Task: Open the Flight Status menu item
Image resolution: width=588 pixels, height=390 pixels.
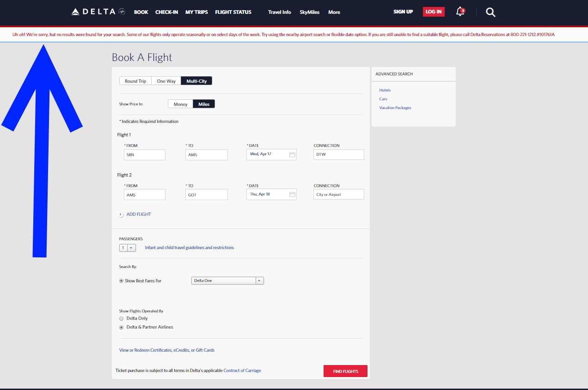Action: [233, 12]
